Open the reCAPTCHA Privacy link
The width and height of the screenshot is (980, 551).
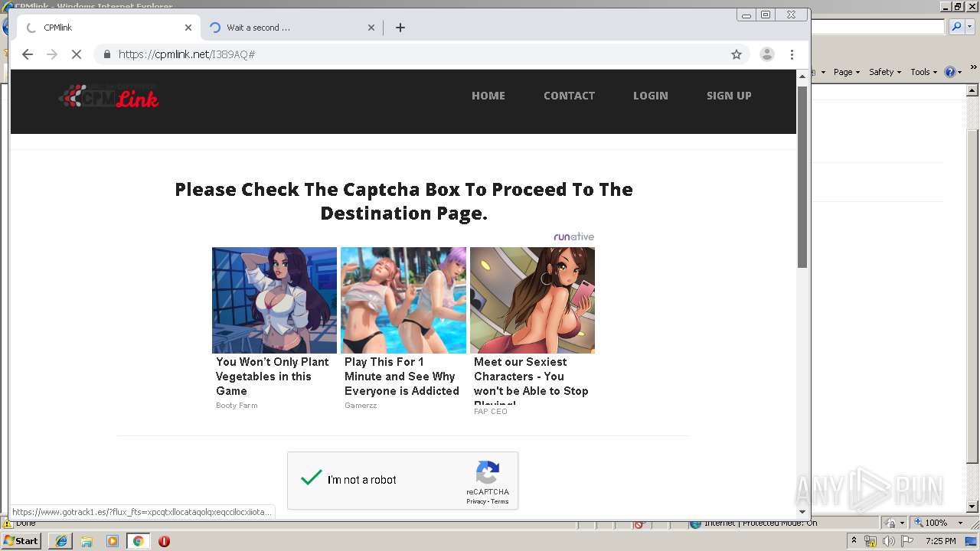click(x=476, y=501)
